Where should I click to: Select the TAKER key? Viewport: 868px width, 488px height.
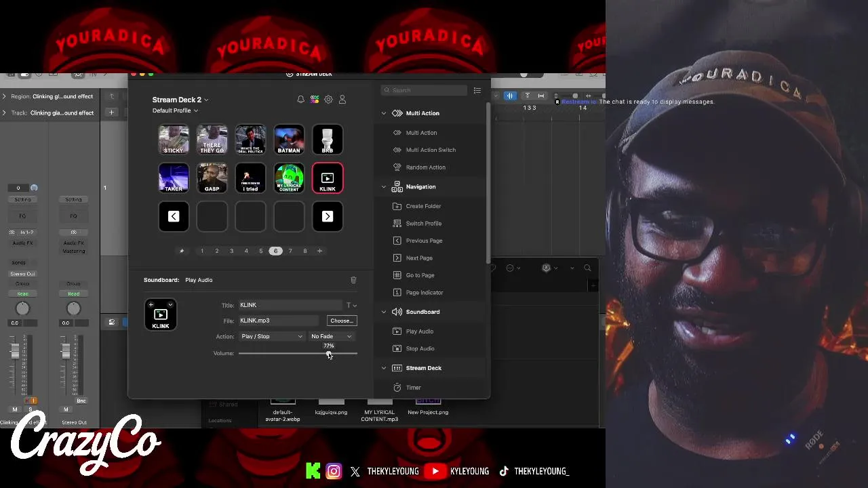point(174,178)
